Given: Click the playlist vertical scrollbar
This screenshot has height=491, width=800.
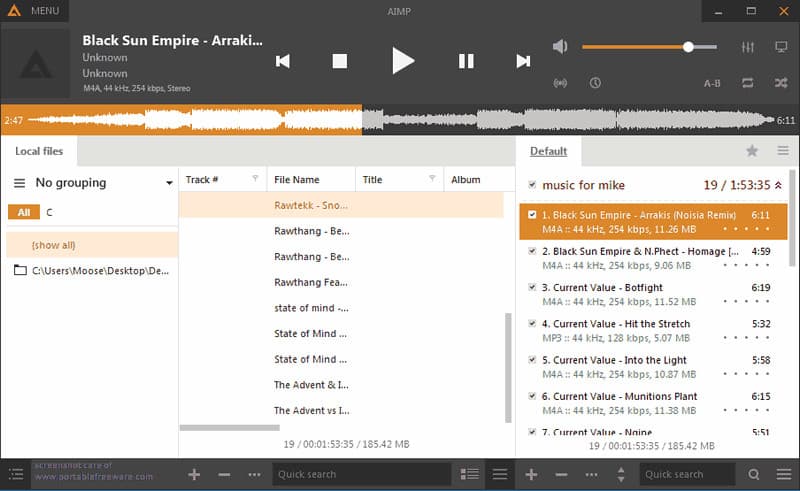Looking at the screenshot, I should pos(792,218).
